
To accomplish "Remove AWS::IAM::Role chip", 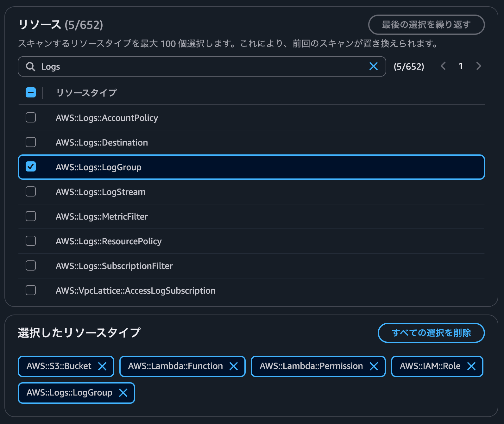I will (x=471, y=366).
